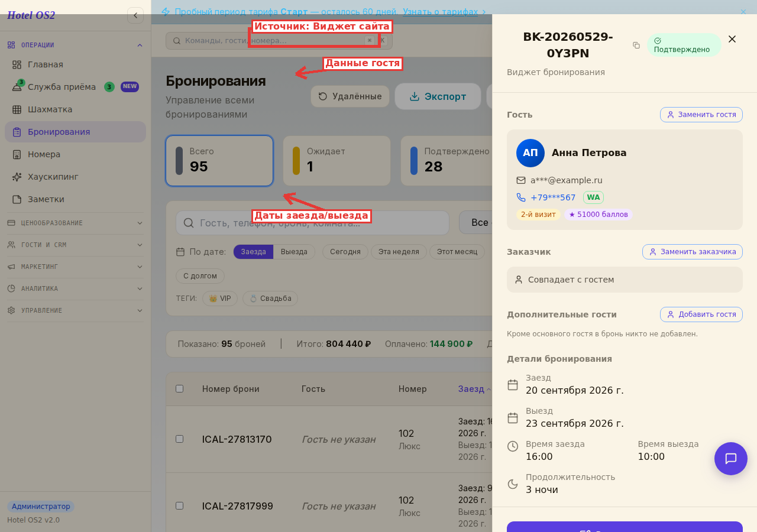Click check-in date 20 сентября 2026 г.
The image size is (757, 532).
coord(575,391)
